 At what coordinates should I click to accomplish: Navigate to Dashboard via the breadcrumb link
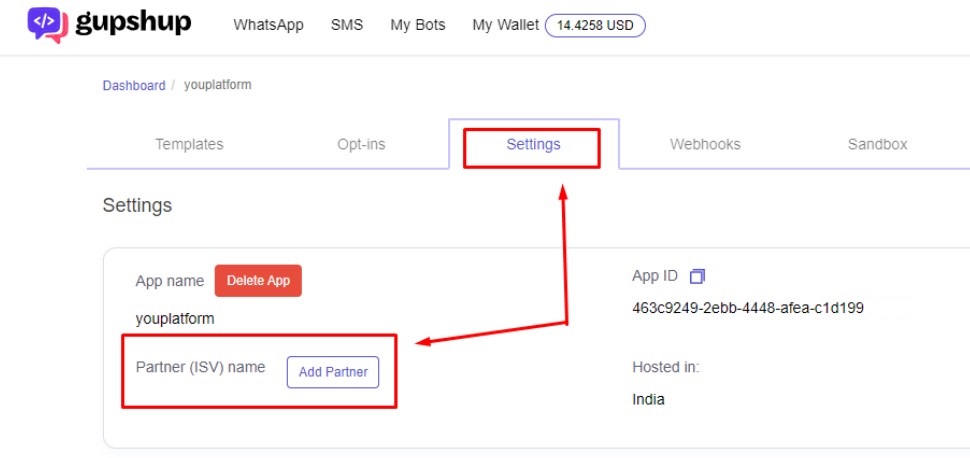click(134, 85)
